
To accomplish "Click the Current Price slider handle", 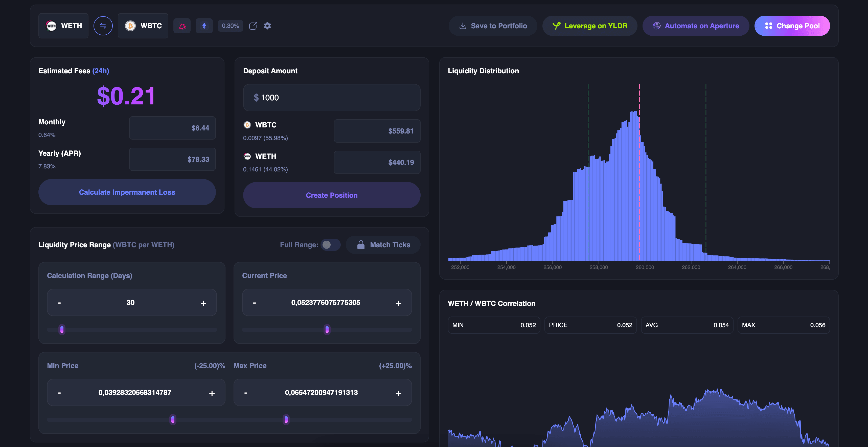I will (x=327, y=329).
